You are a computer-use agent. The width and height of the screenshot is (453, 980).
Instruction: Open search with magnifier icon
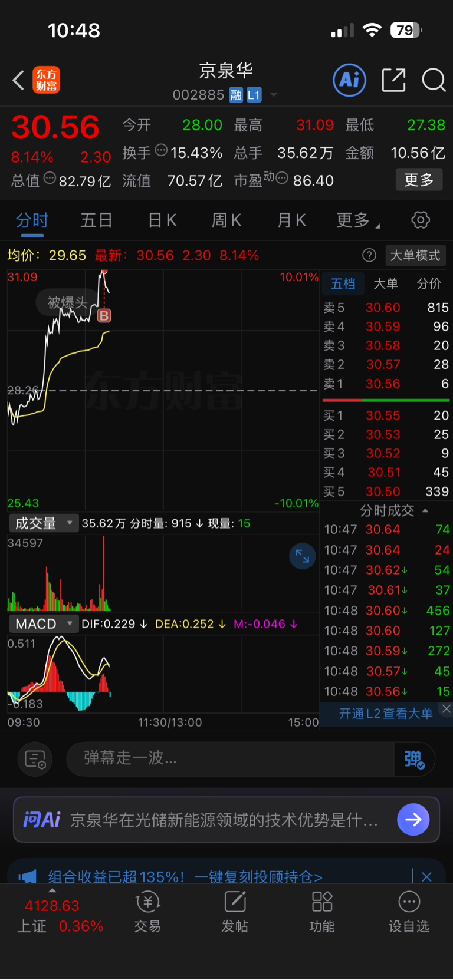point(434,80)
